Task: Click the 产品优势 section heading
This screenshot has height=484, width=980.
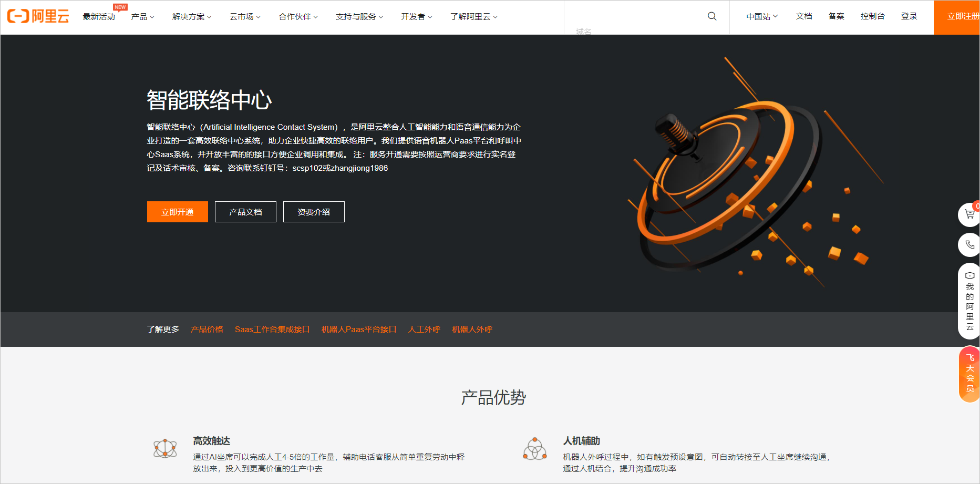Action: pos(493,397)
